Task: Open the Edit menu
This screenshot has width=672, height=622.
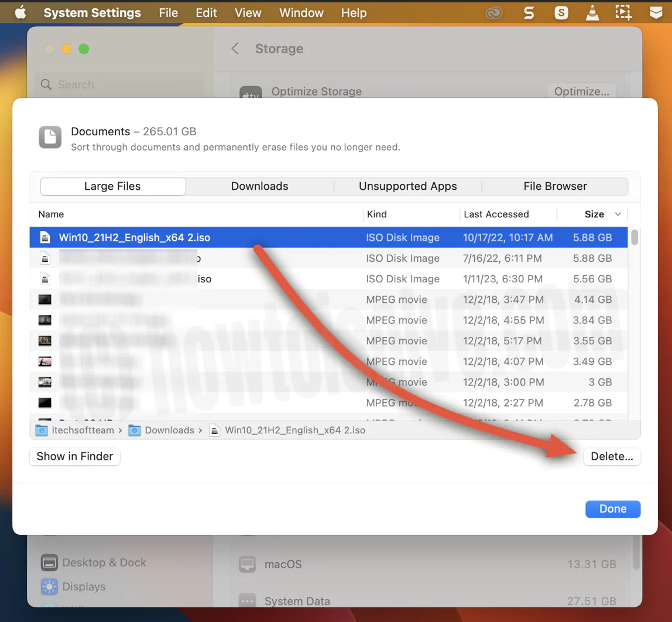Action: (x=206, y=13)
